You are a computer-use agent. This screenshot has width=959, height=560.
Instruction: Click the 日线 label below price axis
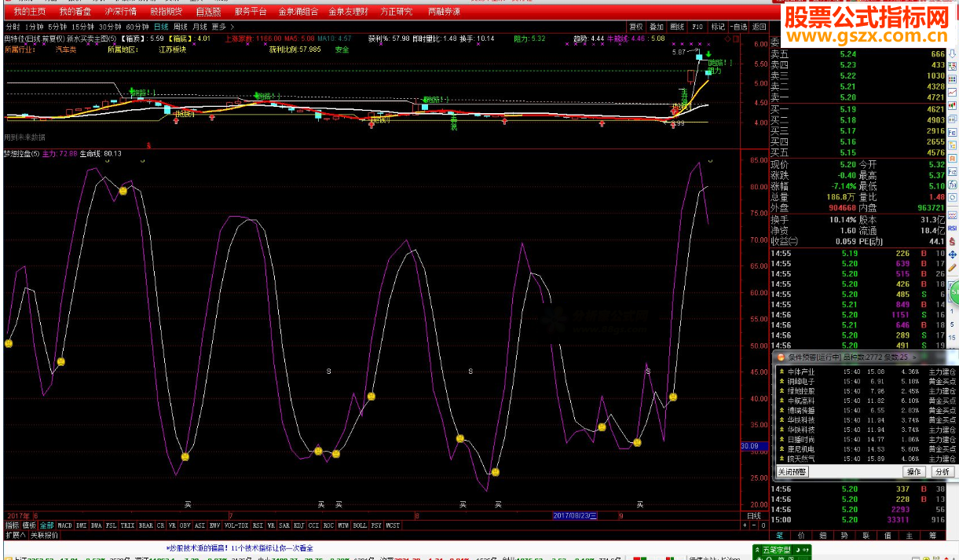pyautogui.click(x=753, y=516)
